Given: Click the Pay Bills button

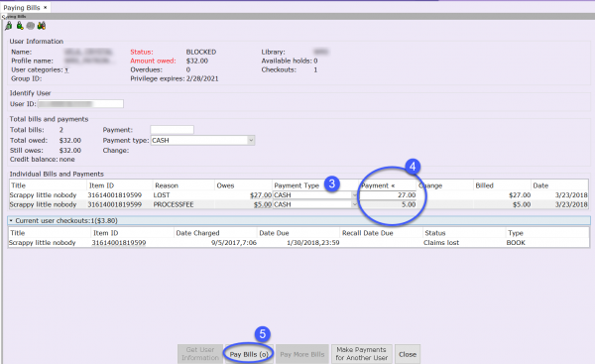Looking at the screenshot, I should click(x=249, y=354).
